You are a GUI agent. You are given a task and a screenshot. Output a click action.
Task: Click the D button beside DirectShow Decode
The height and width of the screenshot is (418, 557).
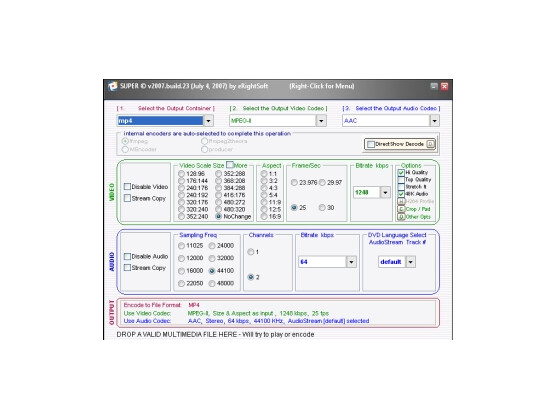[430, 144]
